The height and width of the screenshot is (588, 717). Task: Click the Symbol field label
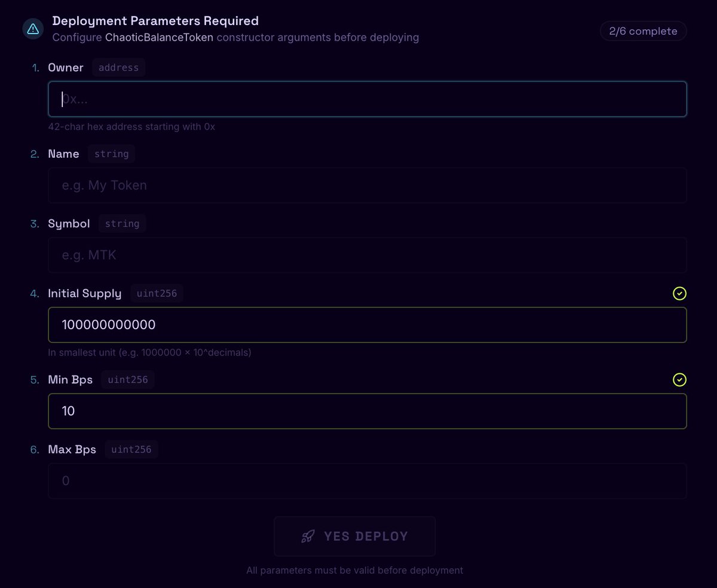[69, 223]
